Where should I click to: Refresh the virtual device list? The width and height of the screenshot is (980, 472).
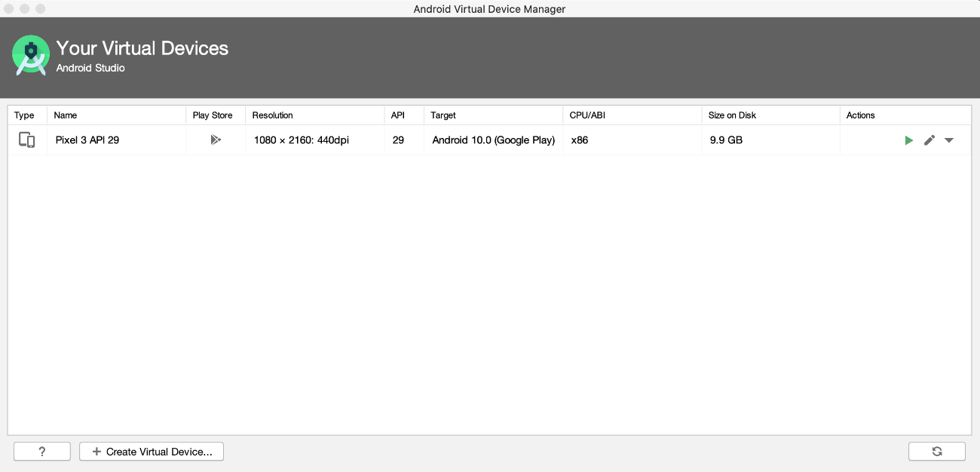(937, 452)
